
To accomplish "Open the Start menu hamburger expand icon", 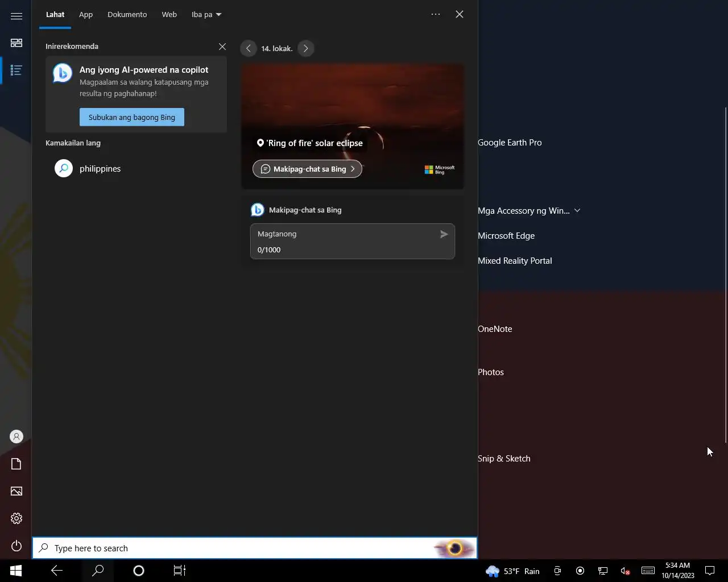I will point(16,16).
